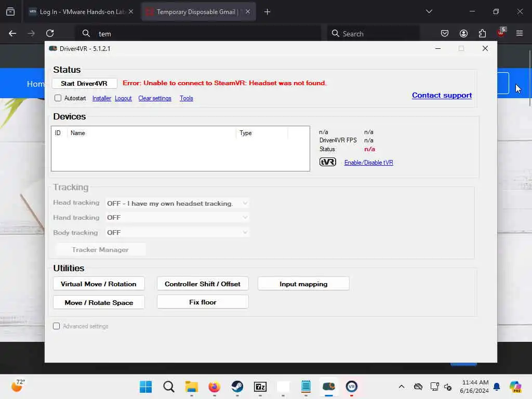Click ID column header
Image resolution: width=532 pixels, height=399 pixels.
point(58,133)
